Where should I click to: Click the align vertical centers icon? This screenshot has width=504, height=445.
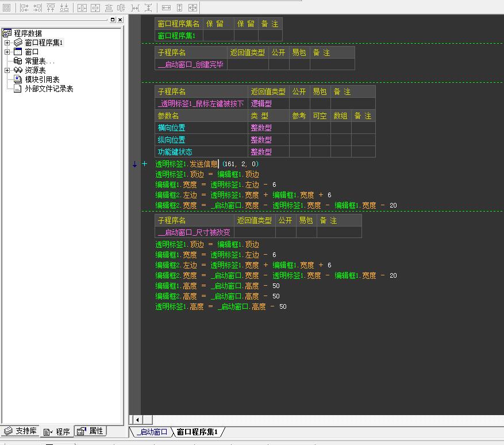click(109, 7)
